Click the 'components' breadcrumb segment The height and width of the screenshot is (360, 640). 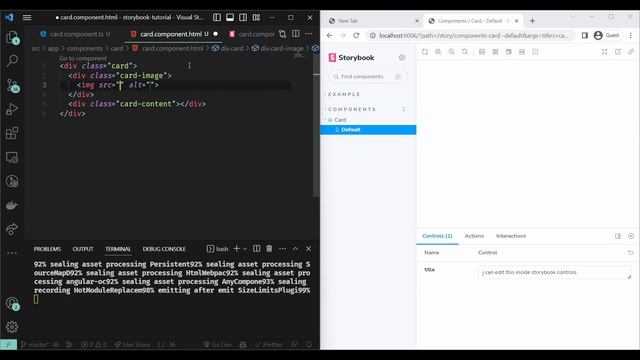click(x=84, y=49)
